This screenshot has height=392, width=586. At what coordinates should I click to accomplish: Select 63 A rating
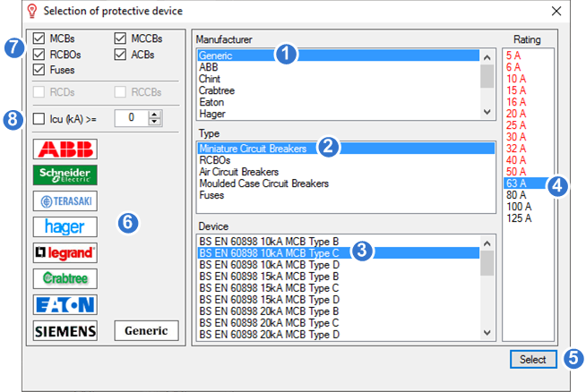coord(528,183)
